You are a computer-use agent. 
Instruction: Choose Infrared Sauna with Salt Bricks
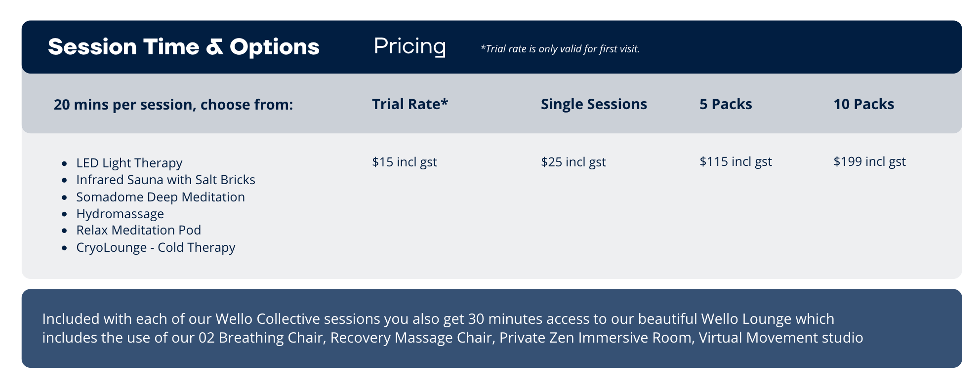click(x=165, y=180)
